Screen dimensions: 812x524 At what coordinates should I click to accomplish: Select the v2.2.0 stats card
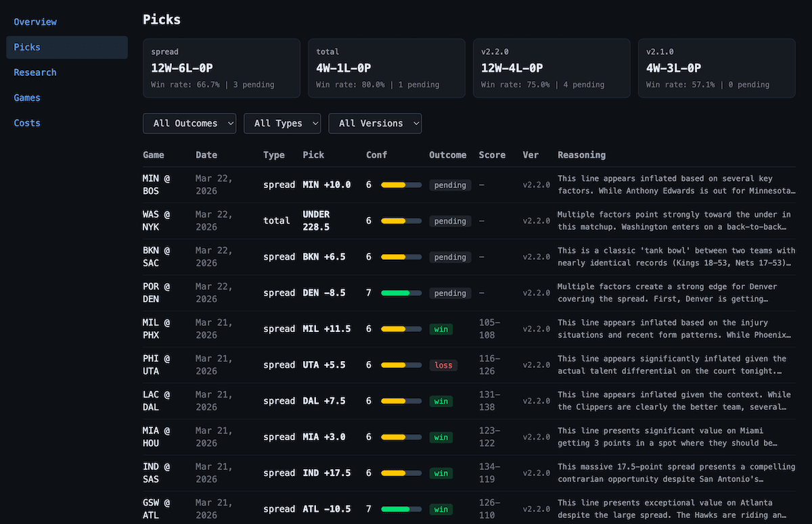point(551,68)
